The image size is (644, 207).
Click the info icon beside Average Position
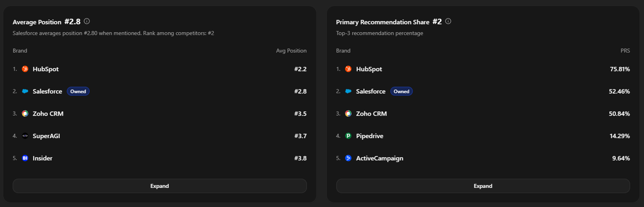click(87, 22)
